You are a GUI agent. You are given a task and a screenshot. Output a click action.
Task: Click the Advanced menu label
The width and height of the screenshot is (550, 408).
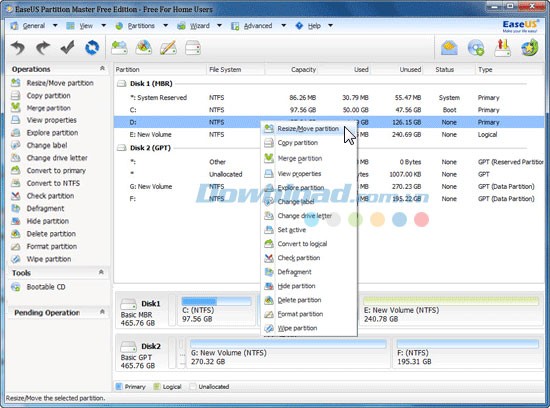(x=258, y=26)
